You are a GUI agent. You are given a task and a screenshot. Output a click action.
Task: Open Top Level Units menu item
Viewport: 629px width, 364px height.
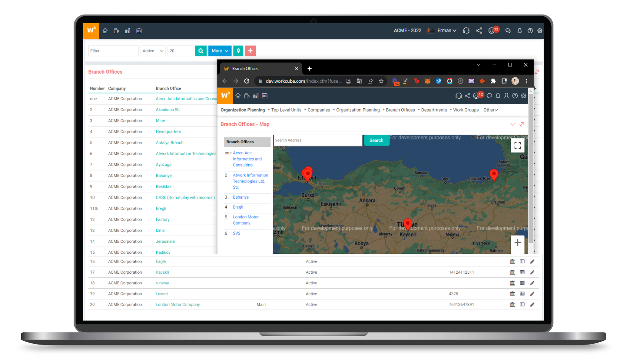[x=286, y=110]
